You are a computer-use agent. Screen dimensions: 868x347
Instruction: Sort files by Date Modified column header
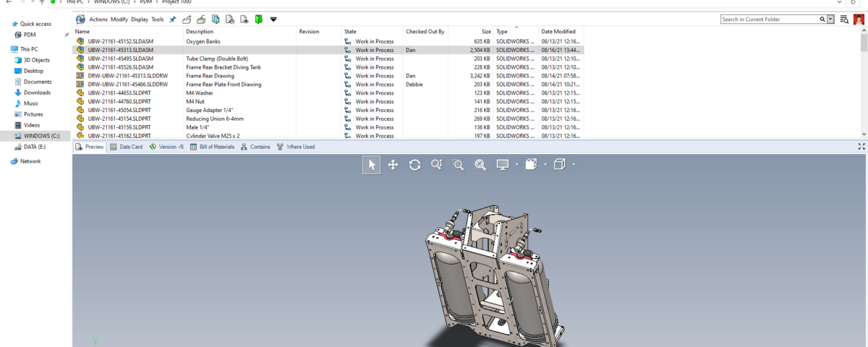coord(558,32)
